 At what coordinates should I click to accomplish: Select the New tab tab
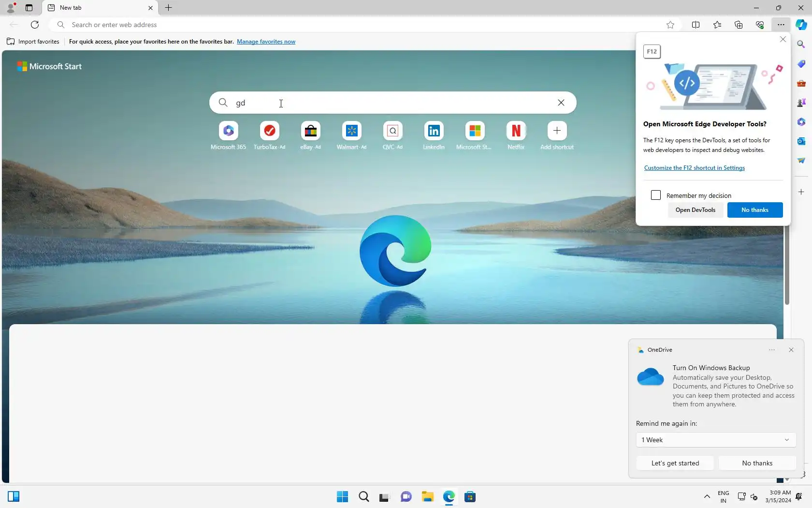[x=101, y=8]
